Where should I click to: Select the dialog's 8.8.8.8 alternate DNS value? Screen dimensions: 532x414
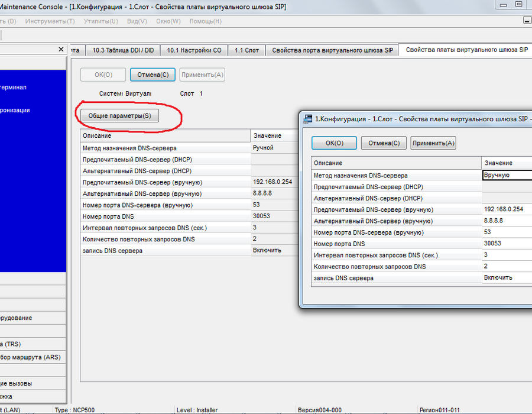click(x=507, y=221)
